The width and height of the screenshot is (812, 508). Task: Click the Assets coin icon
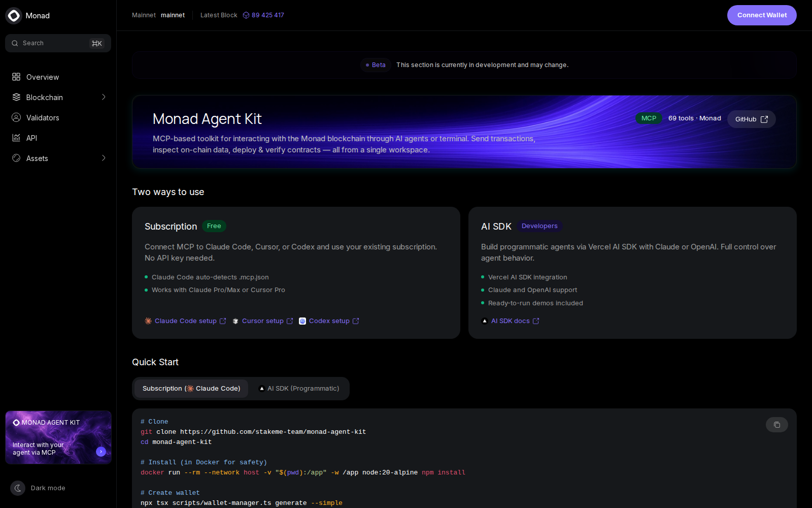[16, 158]
